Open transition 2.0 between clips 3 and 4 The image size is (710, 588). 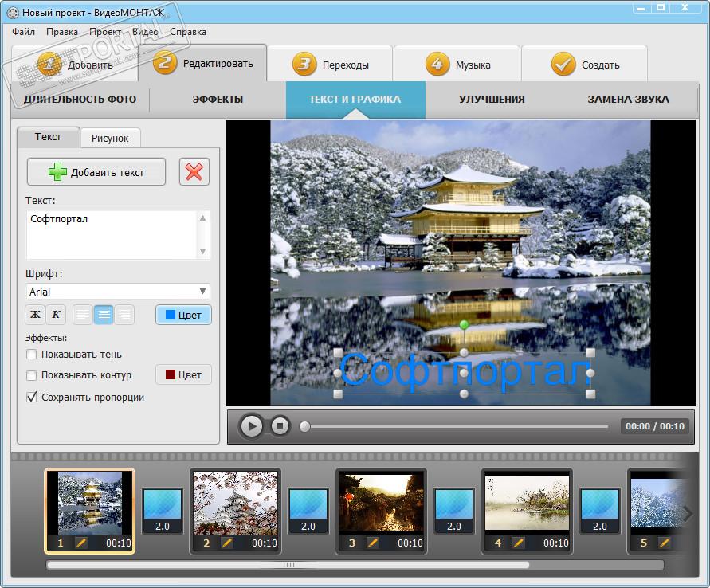[x=454, y=511]
